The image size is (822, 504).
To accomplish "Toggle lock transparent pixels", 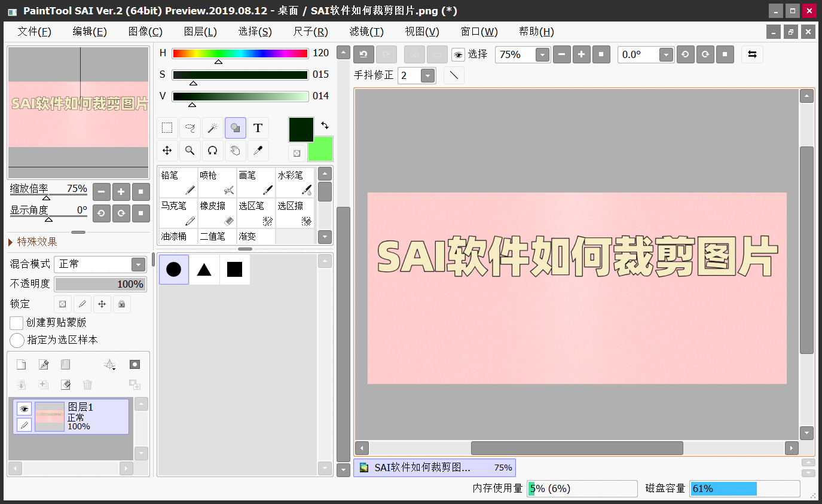I will (63, 304).
